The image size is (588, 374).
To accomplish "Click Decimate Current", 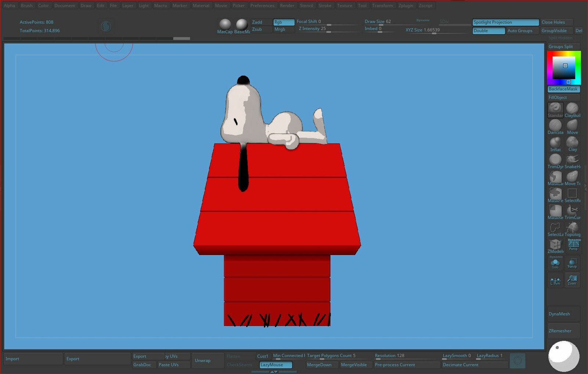I will point(475,365).
